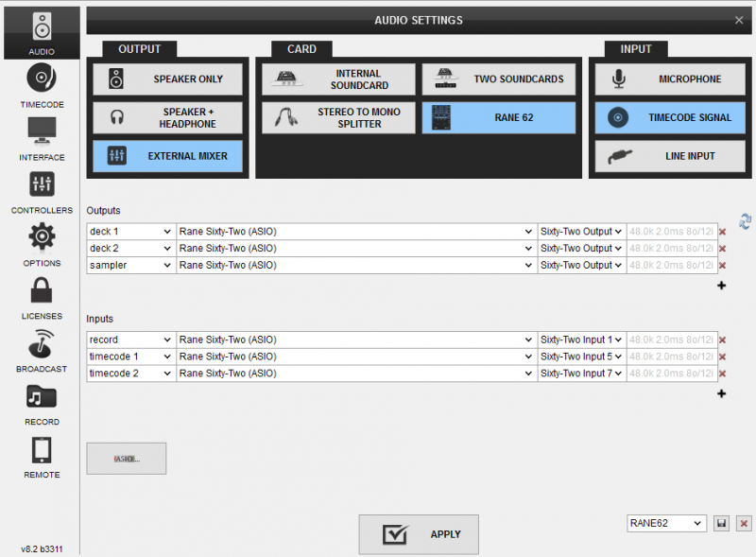Screen dimensions: 756x557
Task: Open the Options gear section
Action: (x=42, y=245)
